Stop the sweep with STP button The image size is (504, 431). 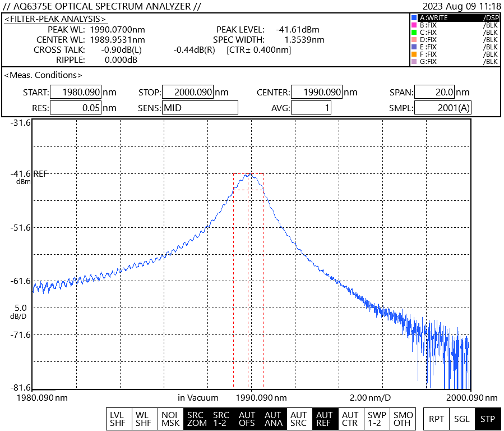pos(488,419)
